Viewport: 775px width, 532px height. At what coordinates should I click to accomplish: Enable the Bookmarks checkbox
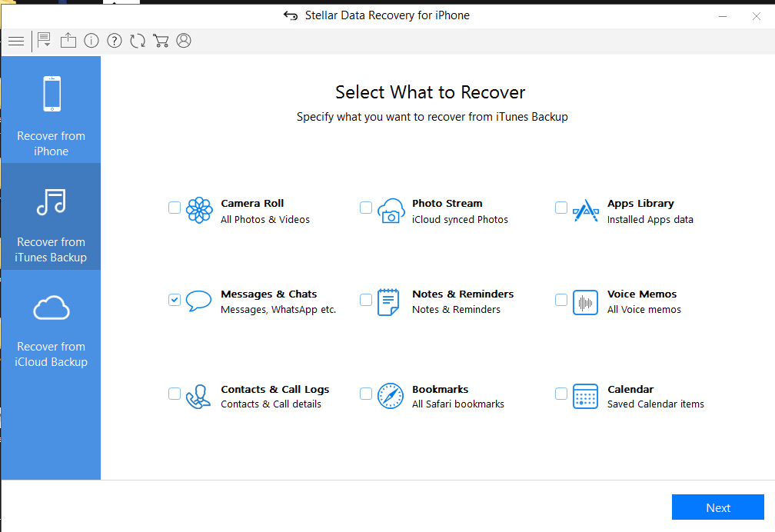366,394
